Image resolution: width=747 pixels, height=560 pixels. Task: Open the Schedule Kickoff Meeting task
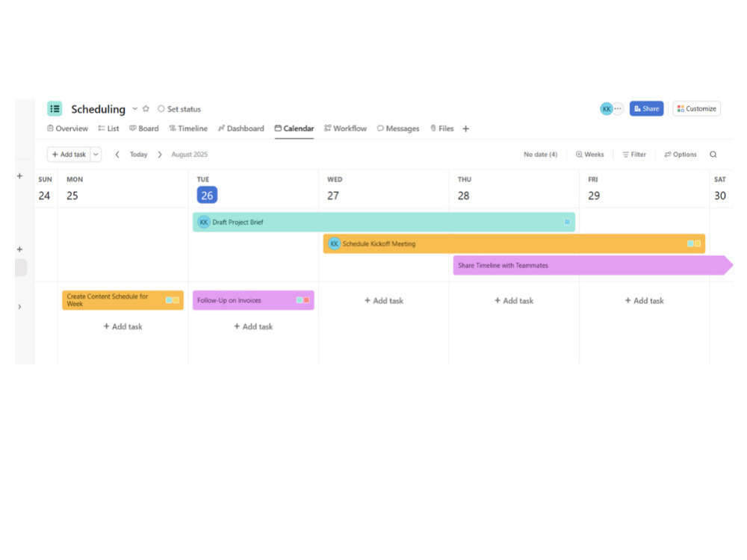pyautogui.click(x=514, y=244)
